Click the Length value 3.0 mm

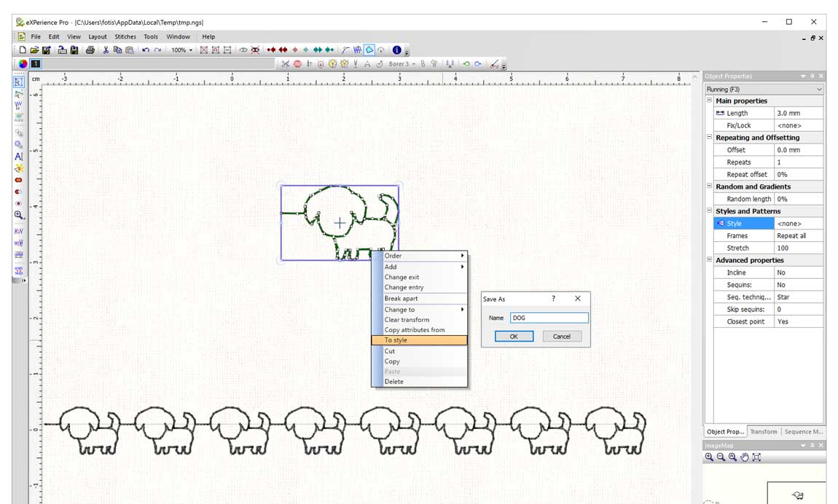[x=799, y=113]
